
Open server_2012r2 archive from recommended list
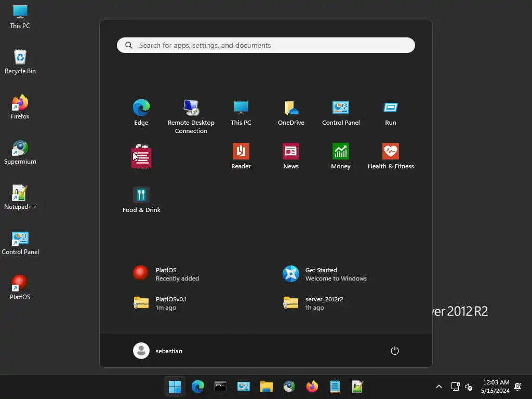(313, 303)
